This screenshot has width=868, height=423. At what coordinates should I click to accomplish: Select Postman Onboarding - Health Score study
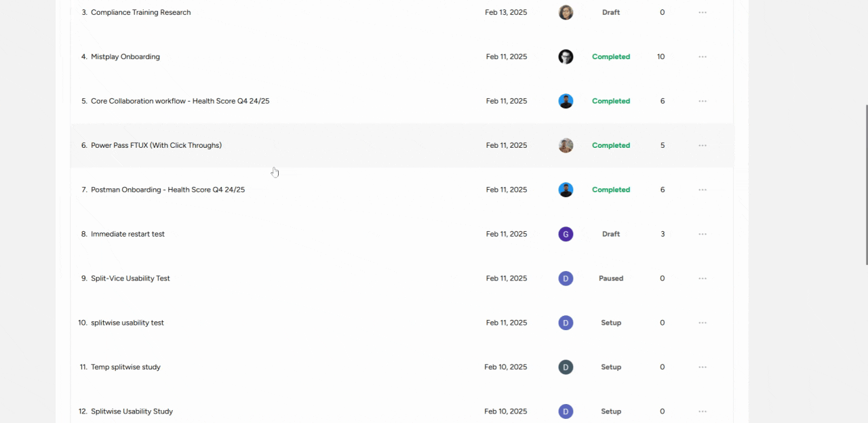pos(167,190)
